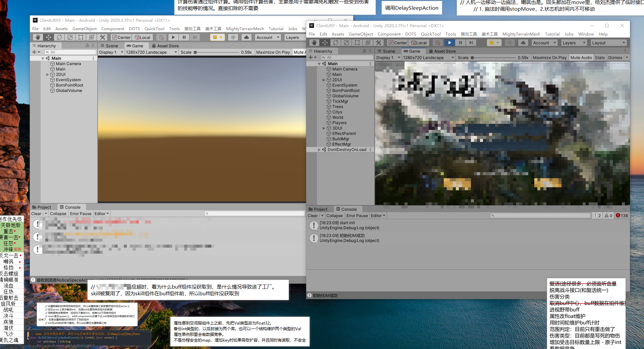Viewport: 644px width, 349px height.
Task: Click Hierarchy search field in ClientURP window
Action: 346,57
